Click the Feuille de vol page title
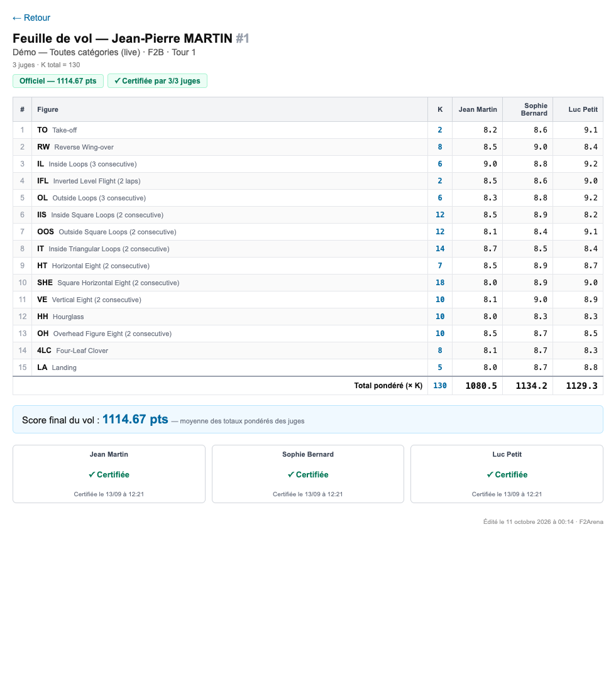Screen dimensions: 616x691 coord(131,38)
